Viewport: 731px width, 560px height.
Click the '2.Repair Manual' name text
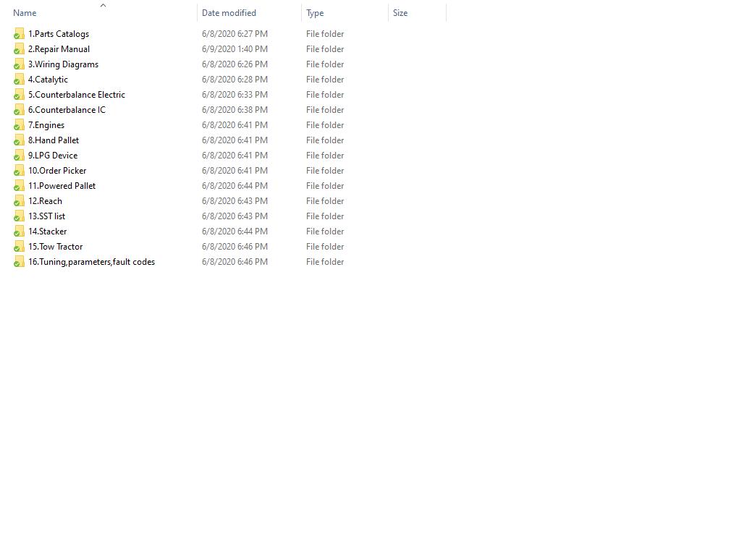point(59,49)
